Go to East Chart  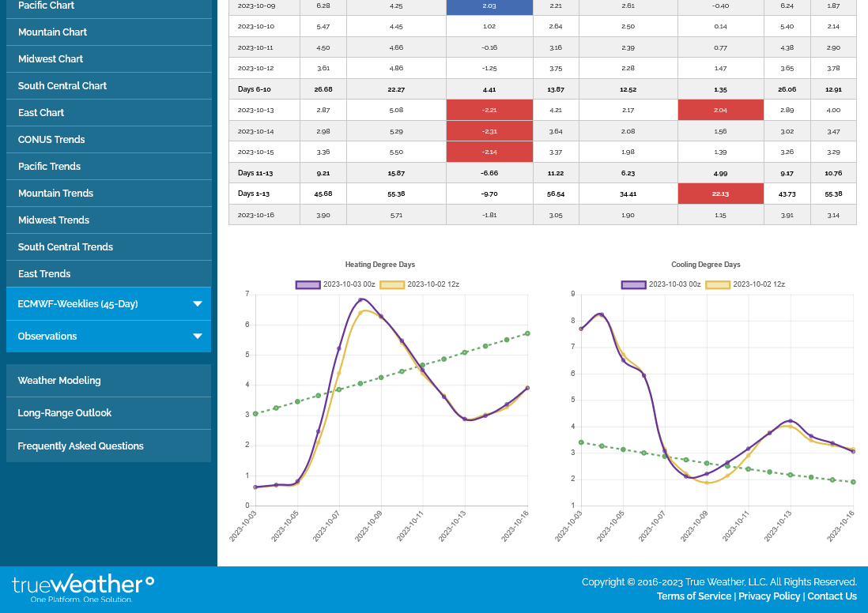(41, 113)
